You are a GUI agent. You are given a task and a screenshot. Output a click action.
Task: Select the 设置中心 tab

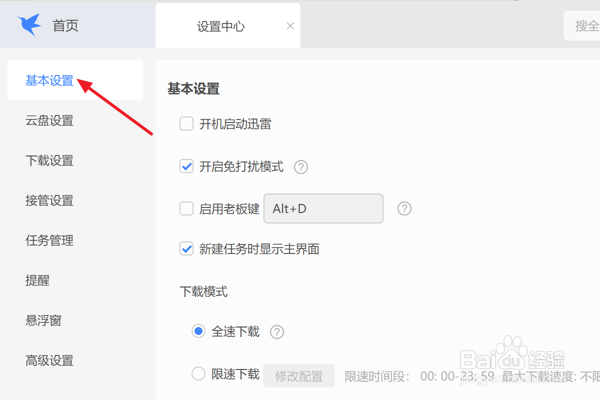point(221,27)
